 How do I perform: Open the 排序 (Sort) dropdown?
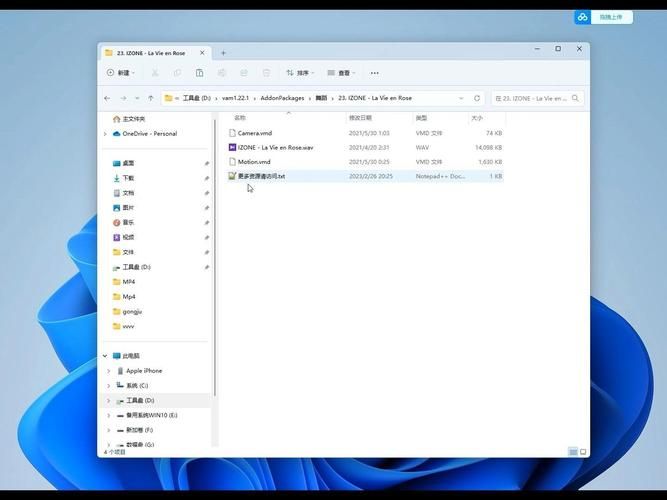pos(299,73)
